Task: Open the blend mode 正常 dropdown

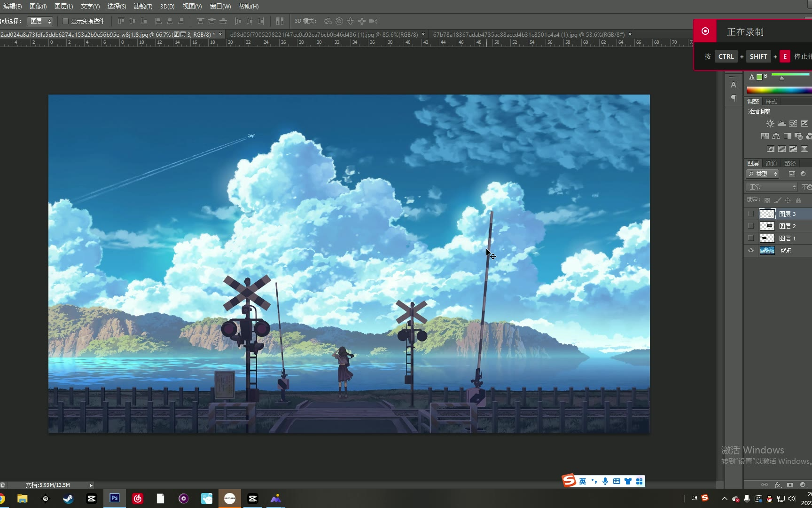Action: pyautogui.click(x=772, y=187)
